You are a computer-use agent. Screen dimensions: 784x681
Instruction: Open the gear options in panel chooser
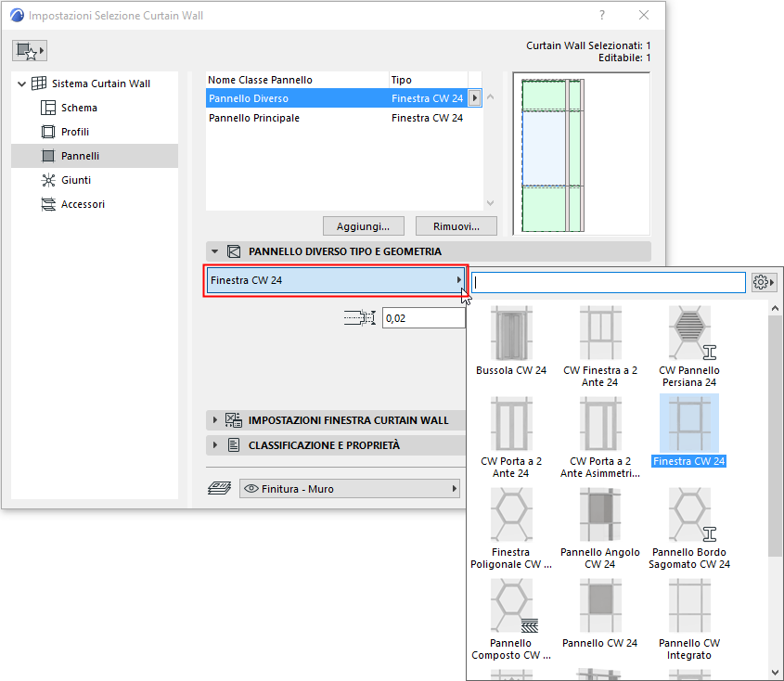coord(764,282)
